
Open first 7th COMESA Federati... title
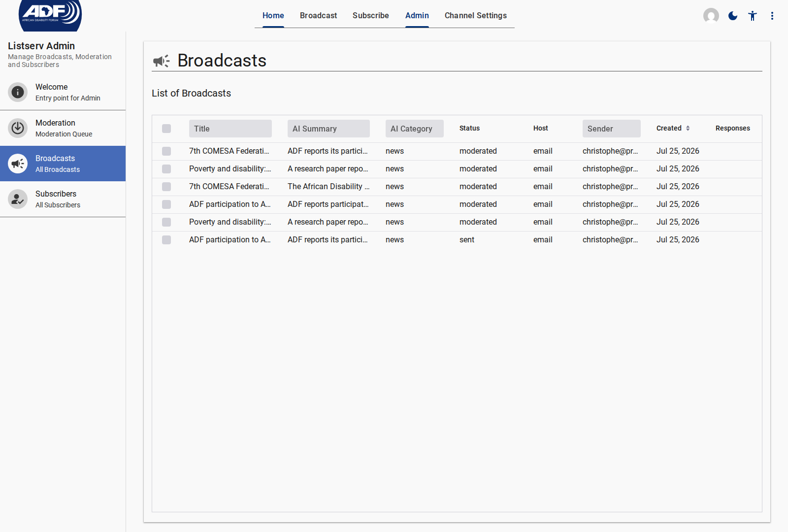[x=229, y=151]
